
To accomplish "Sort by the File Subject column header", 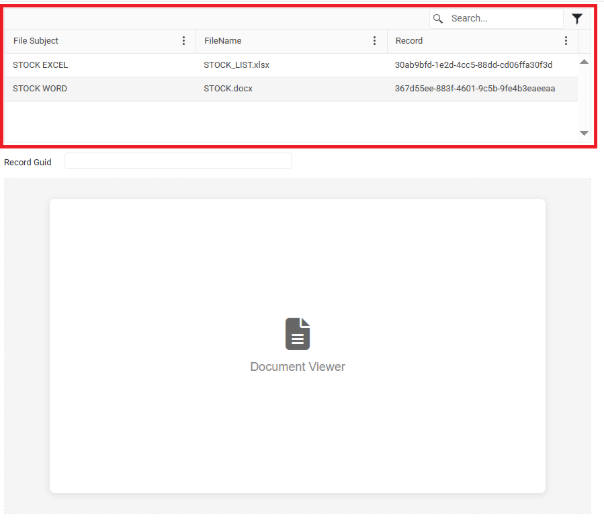I will 36,41.
